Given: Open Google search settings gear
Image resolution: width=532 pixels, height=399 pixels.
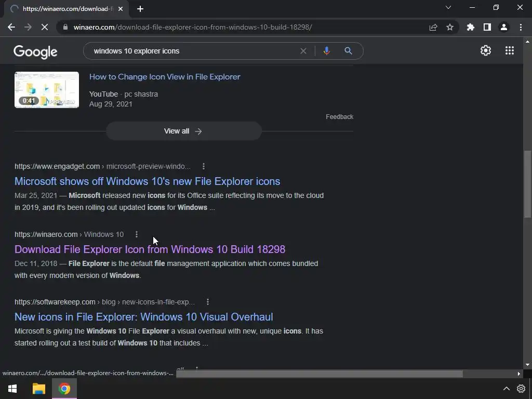Looking at the screenshot, I should click(486, 50).
